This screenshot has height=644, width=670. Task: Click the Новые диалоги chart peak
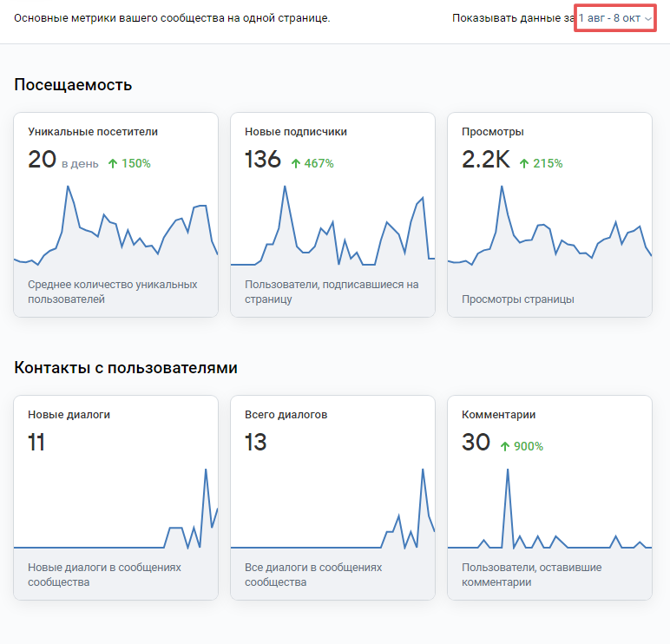[206, 470]
